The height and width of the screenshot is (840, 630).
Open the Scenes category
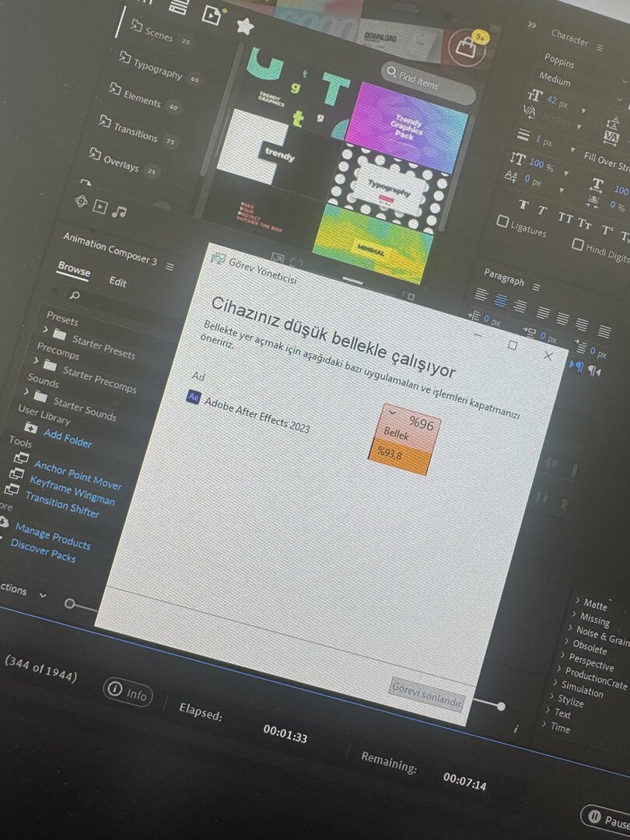pos(159,34)
